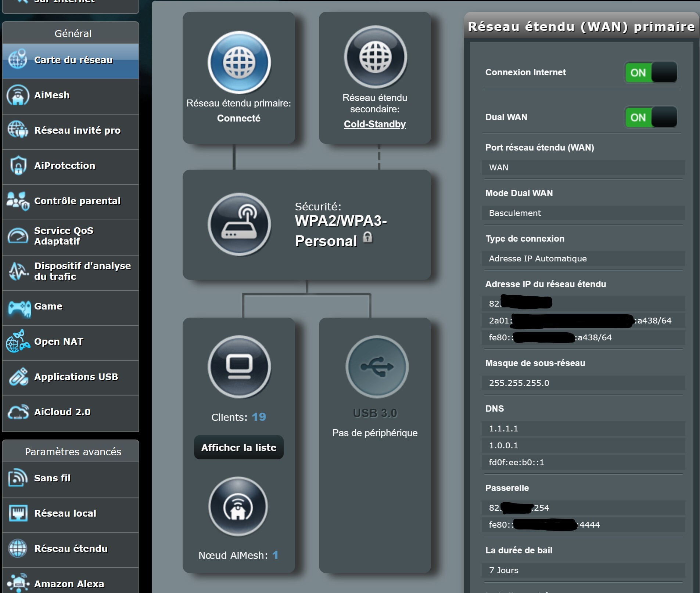Click the Basculement mode value

[x=584, y=213]
